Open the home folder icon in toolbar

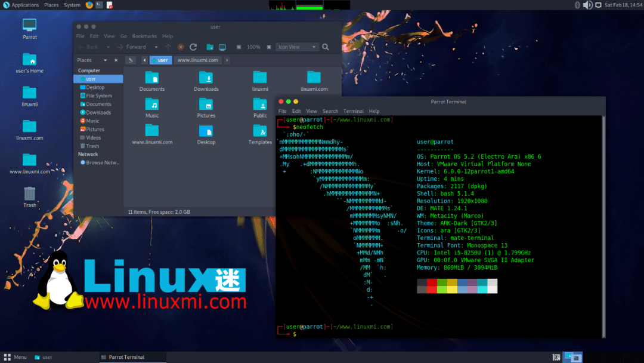tap(210, 47)
